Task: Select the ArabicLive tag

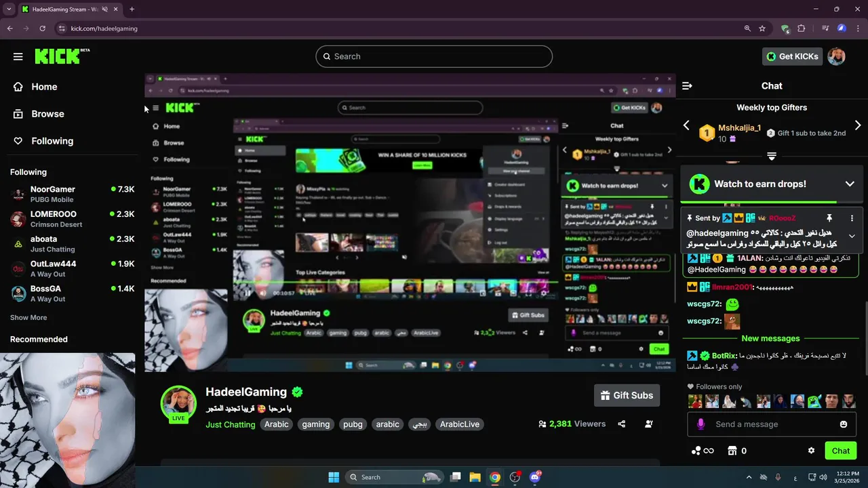Action: click(x=460, y=424)
